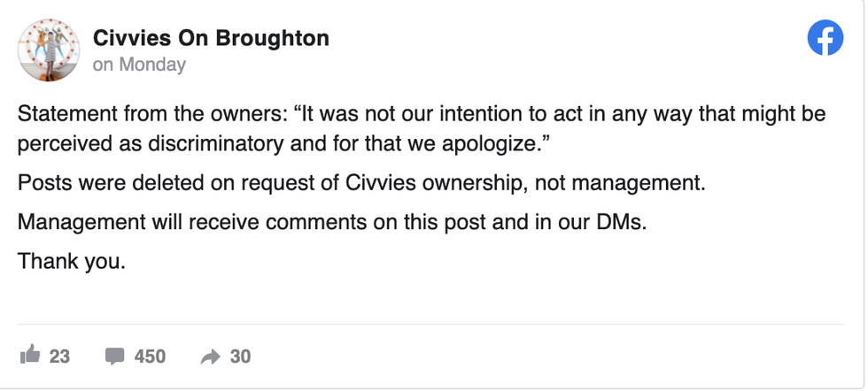This screenshot has height=391, width=868.
Task: Click the thumbs-up like icon
Action: (x=30, y=356)
